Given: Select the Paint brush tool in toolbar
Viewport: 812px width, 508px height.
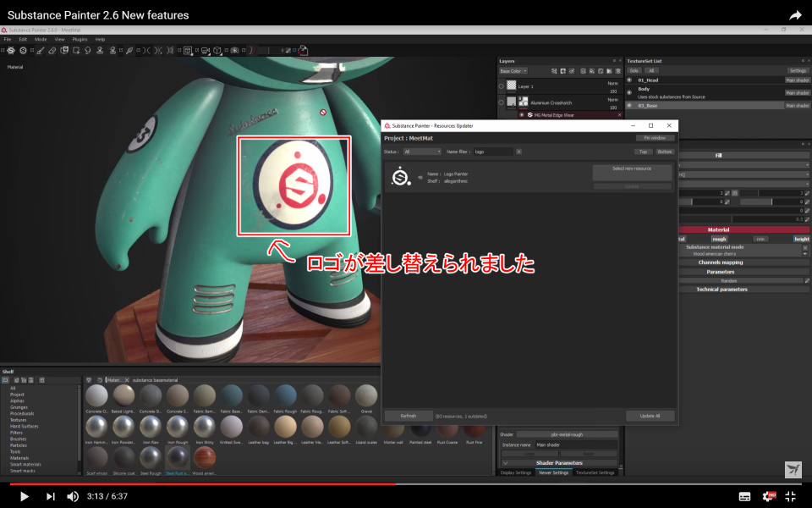Looking at the screenshot, I should coord(41,50).
